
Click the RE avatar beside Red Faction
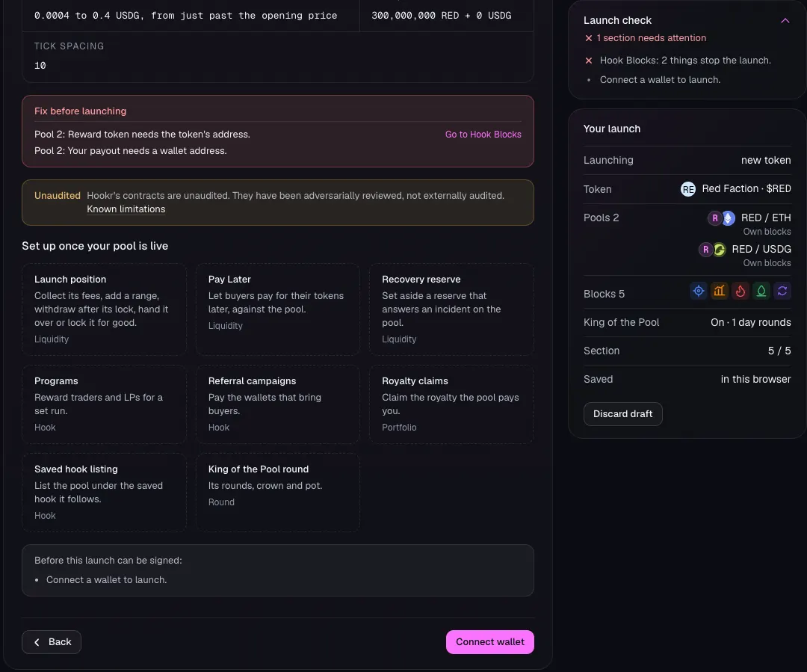[688, 189]
